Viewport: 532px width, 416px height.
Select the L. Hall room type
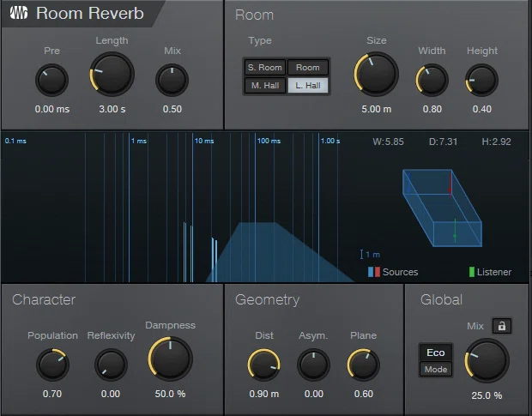[308, 86]
